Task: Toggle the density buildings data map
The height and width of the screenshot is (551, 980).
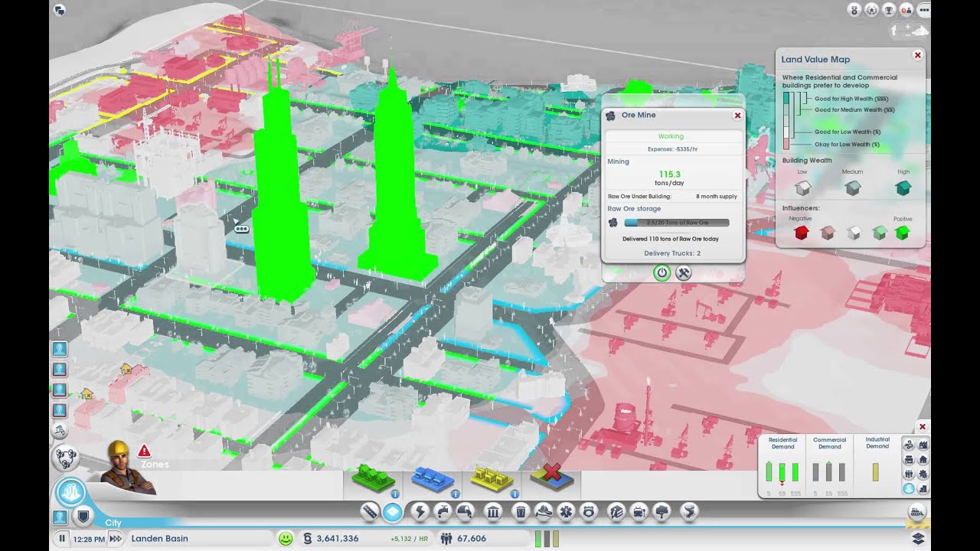Action: [923, 489]
